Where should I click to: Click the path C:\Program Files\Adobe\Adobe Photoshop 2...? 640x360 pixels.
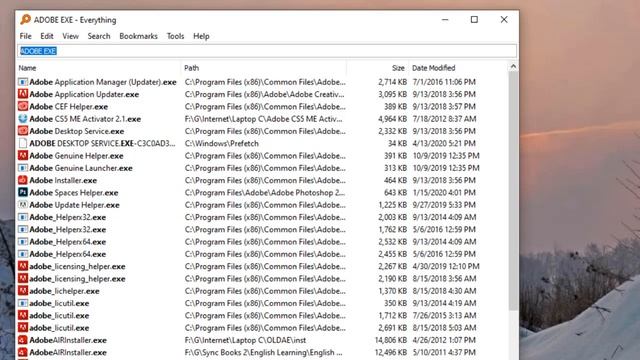[265, 192]
